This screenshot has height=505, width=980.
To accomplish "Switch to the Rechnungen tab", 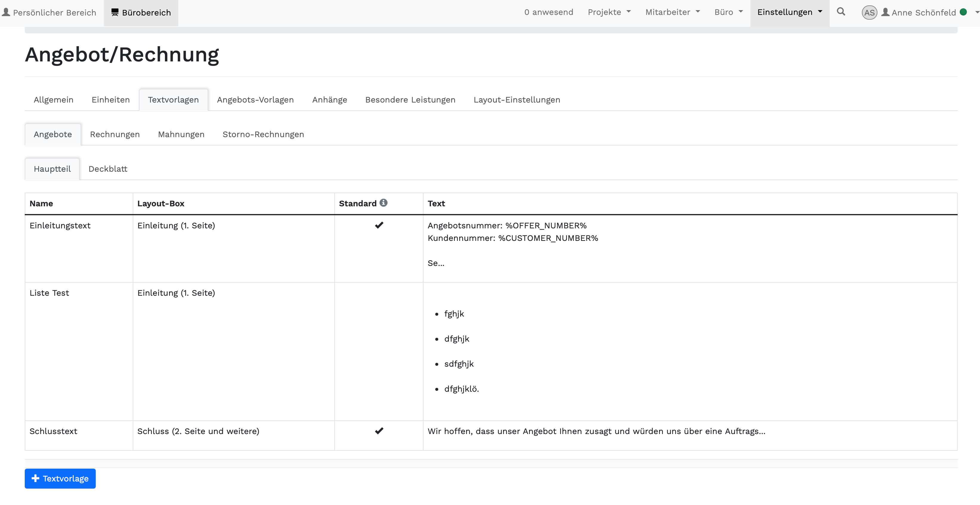I will point(115,134).
